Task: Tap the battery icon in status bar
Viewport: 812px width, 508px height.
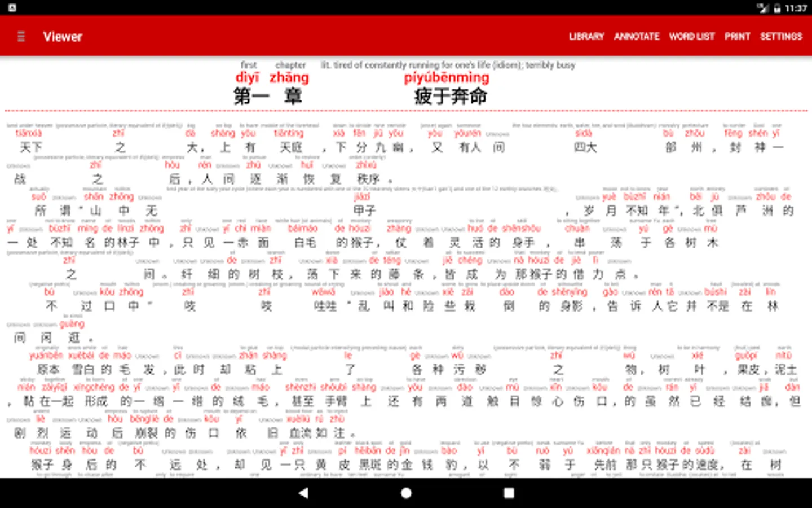Action: pyautogui.click(x=777, y=8)
